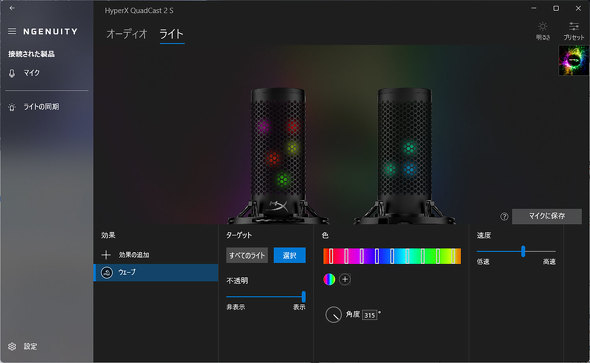Click the plus icon to add effect
The height and width of the screenshot is (363, 590).
[x=106, y=255]
